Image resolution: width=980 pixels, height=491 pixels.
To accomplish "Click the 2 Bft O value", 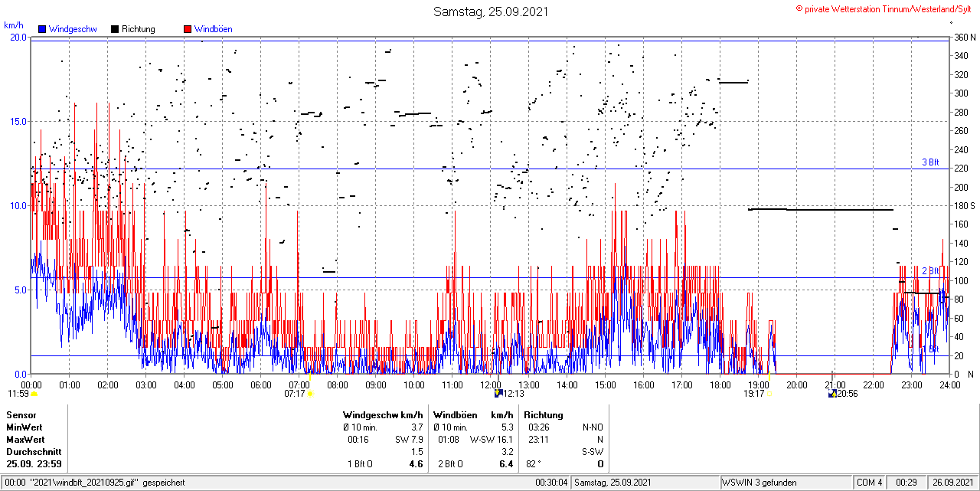I will [451, 464].
